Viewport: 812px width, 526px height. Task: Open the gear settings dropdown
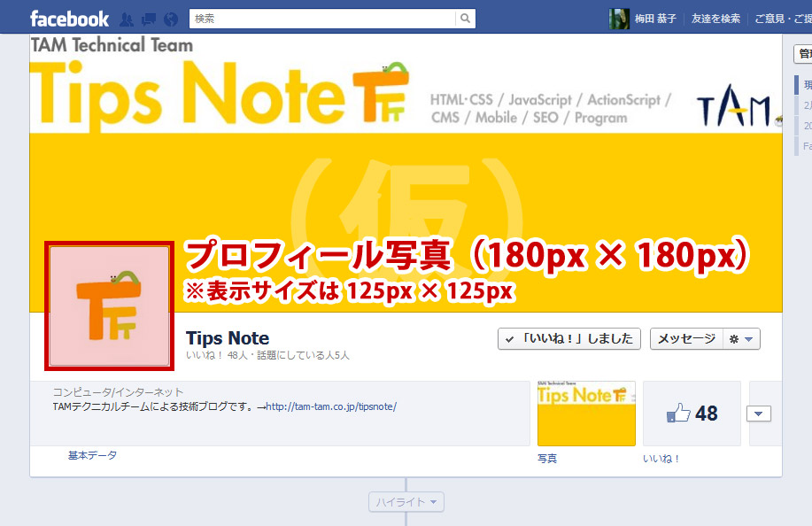741,339
